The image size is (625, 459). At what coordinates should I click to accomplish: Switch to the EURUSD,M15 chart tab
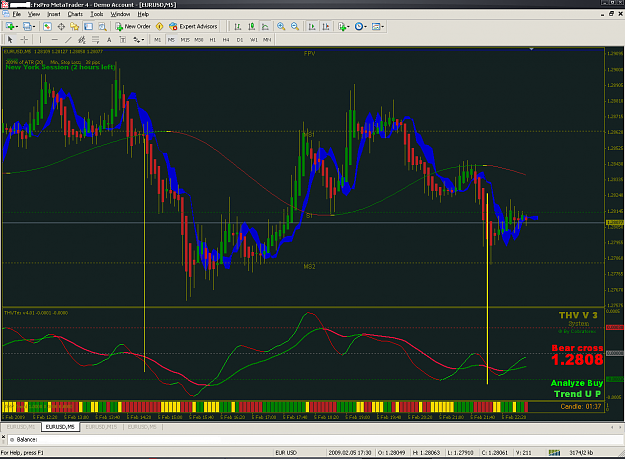pyautogui.click(x=101, y=427)
